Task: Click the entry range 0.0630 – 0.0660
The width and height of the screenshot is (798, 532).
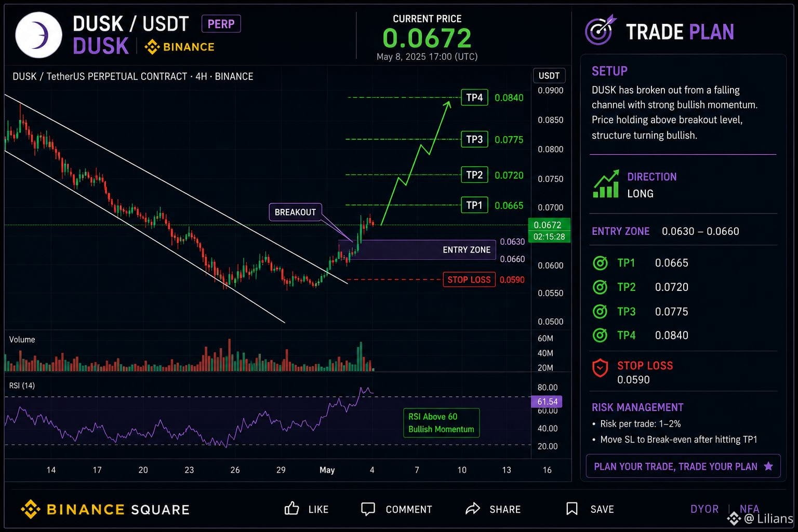Action: point(700,231)
